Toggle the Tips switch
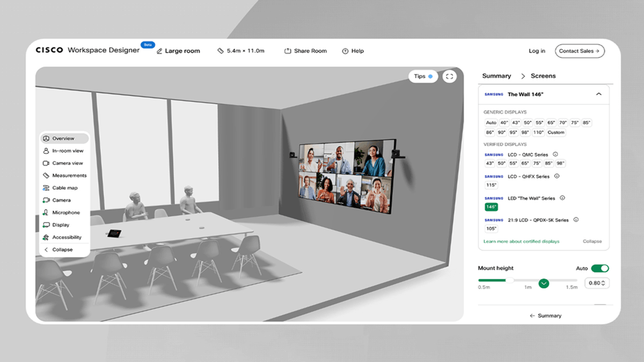 [423, 76]
